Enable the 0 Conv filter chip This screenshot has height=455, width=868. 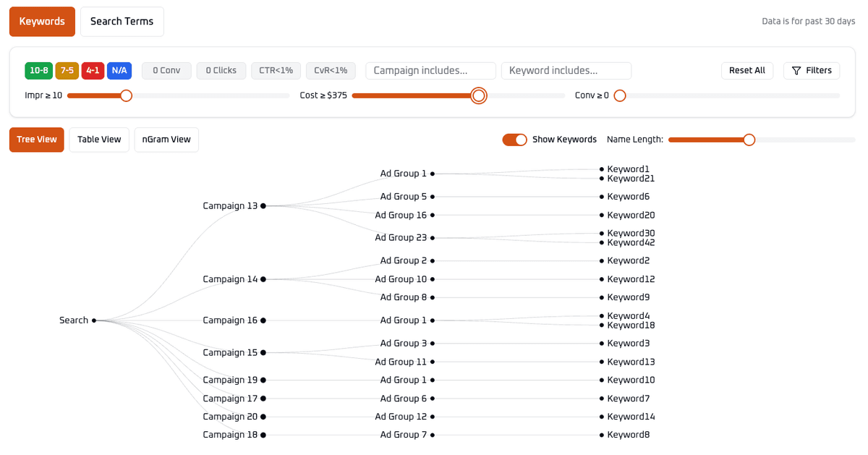(x=166, y=70)
